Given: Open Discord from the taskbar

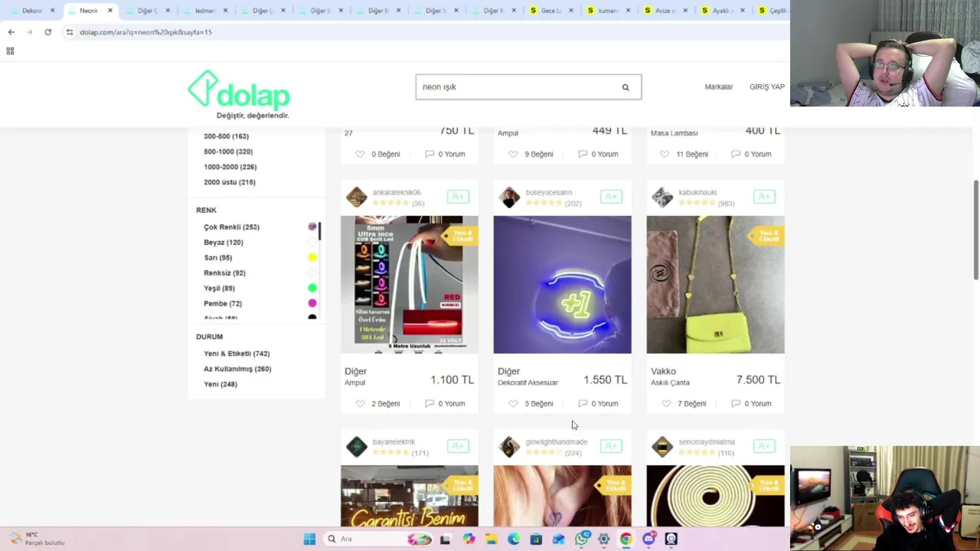Looking at the screenshot, I should click(648, 539).
